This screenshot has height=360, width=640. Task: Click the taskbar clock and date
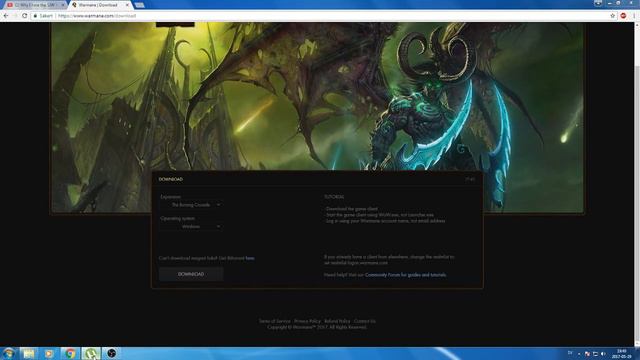[x=622, y=354]
